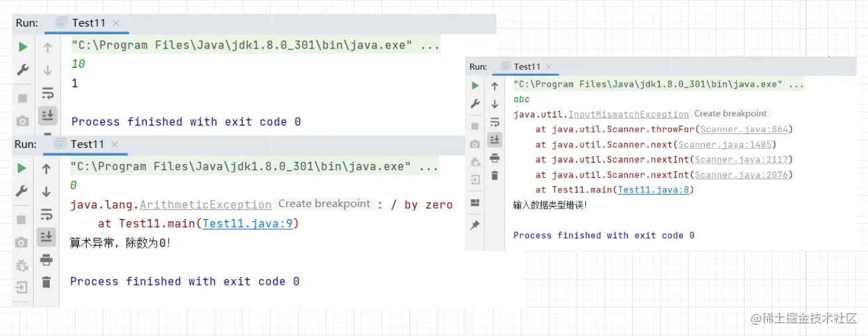Close the Test11 tab in InputMismatchException panel
Image resolution: width=868 pixels, height=336 pixels.
coord(549,66)
